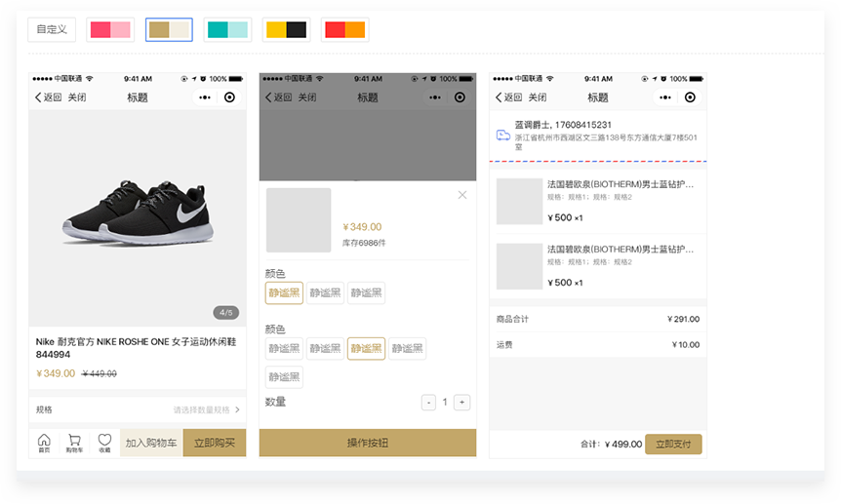
Task: Click the 自定义 custom theme button
Action: click(52, 30)
